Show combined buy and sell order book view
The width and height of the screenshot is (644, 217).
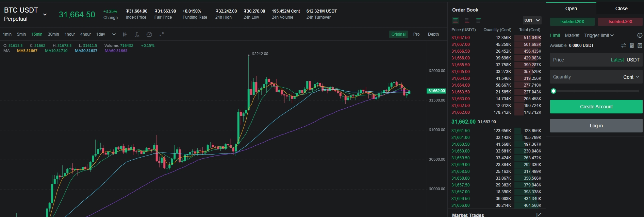[x=456, y=20]
